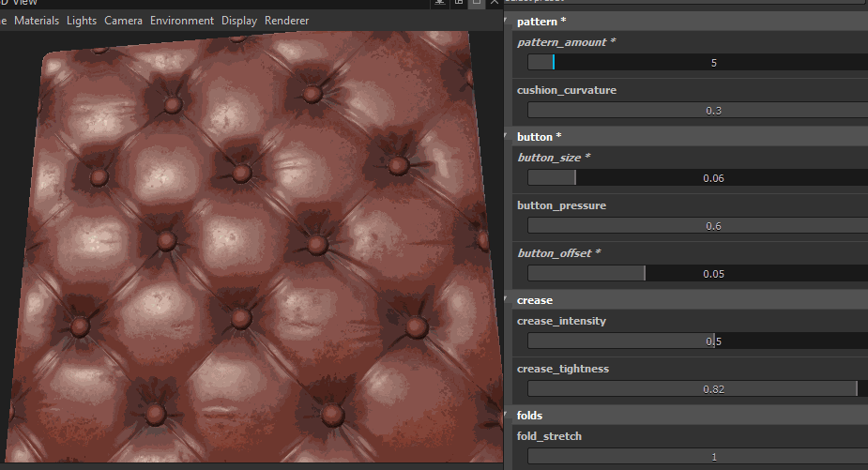Collapse the pattern parameter group
Screen dimensions: 868x470
(506, 21)
